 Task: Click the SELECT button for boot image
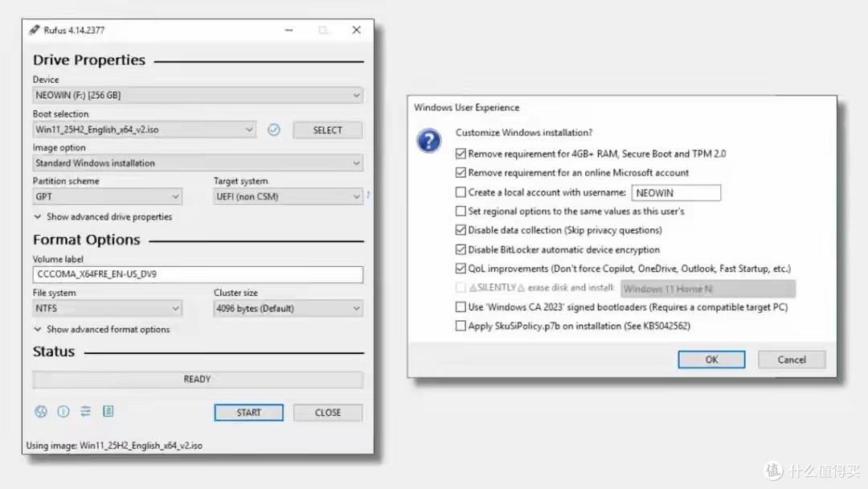328,130
